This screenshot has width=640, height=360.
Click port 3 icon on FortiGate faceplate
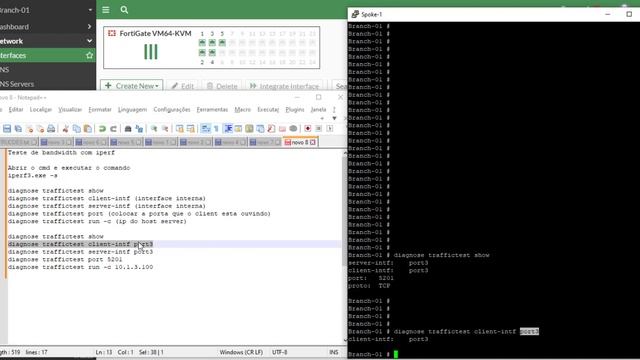click(x=212, y=42)
